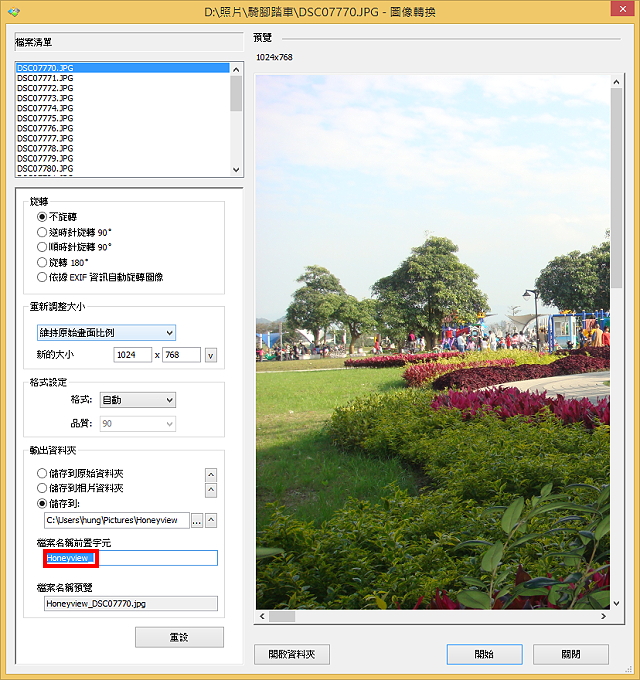640x680 pixels.
Task: Browse for output folder with ... button
Action: [197, 520]
